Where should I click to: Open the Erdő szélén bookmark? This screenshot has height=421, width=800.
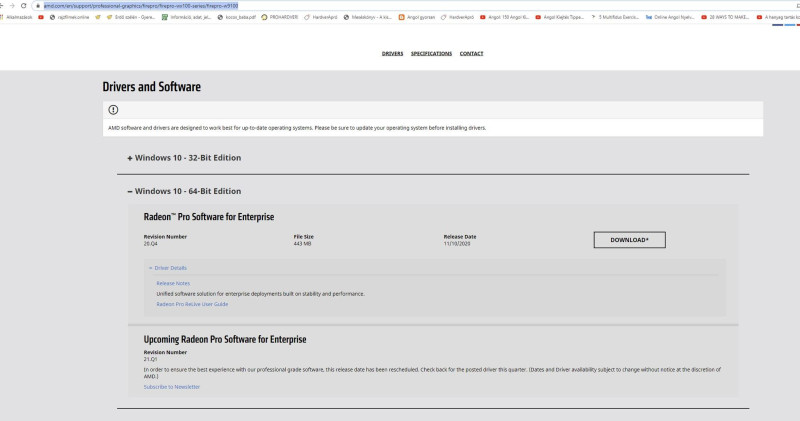131,17
